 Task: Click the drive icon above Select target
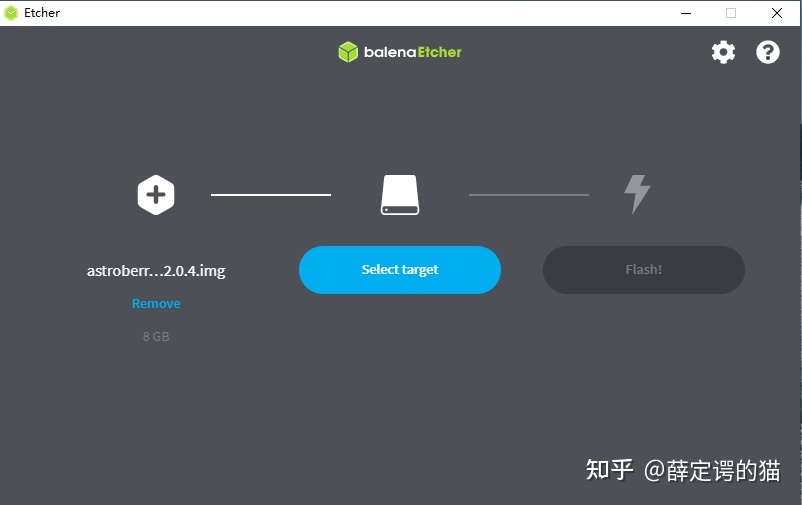400,195
